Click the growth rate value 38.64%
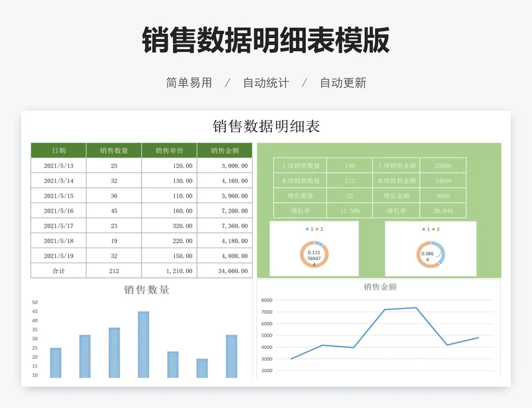532x408 pixels. coord(443,210)
